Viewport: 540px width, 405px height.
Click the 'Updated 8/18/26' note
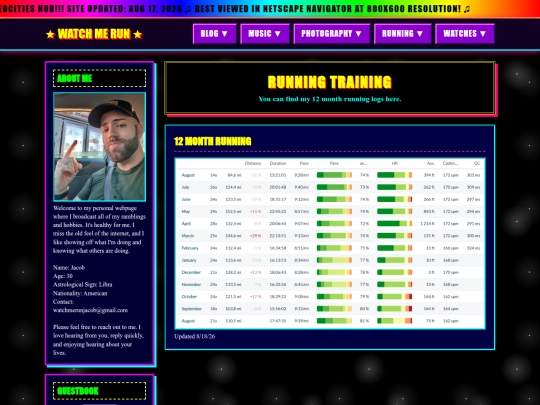tap(195, 336)
